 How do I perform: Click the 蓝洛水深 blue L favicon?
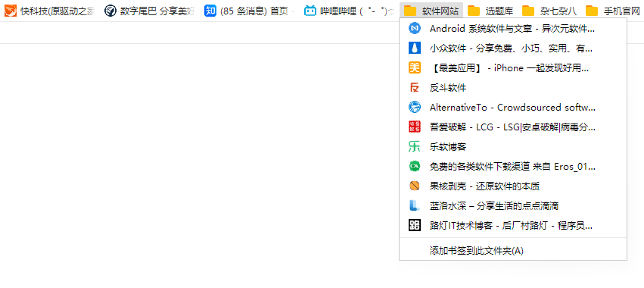415,206
